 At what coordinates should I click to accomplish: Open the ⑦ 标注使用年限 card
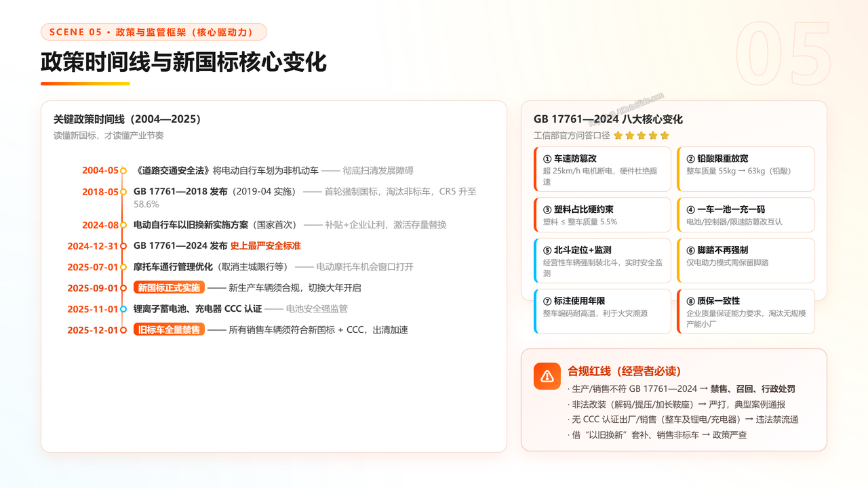pyautogui.click(x=602, y=312)
